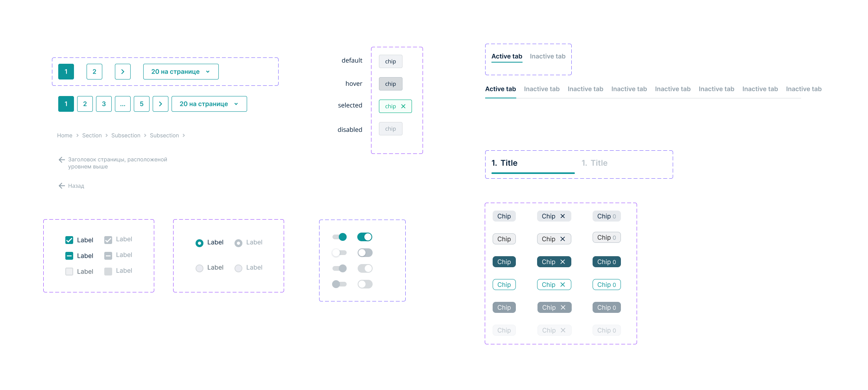Click the default gray chip
Viewport: 868px width, 390px height.
(391, 61)
